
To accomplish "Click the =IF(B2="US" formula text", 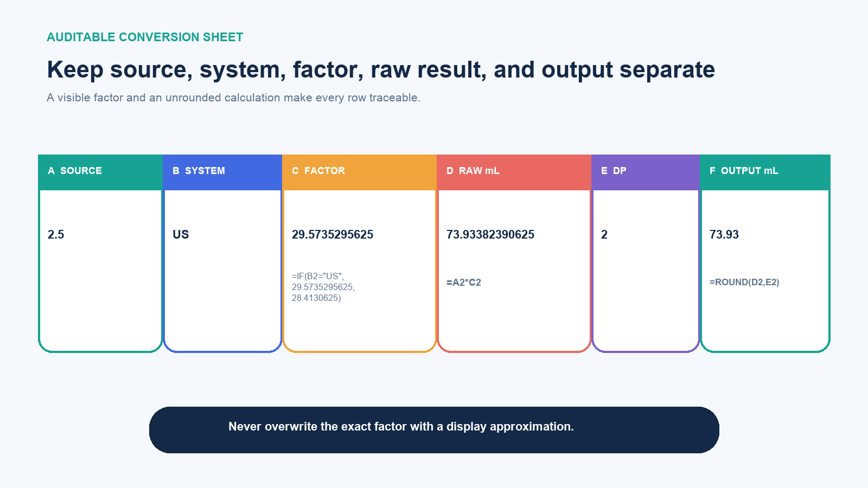I will pyautogui.click(x=323, y=287).
